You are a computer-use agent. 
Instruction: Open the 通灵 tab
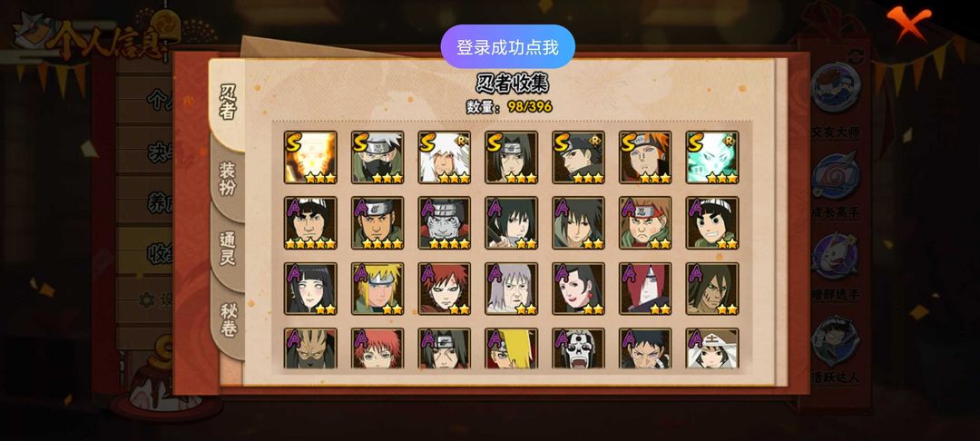click(228, 249)
